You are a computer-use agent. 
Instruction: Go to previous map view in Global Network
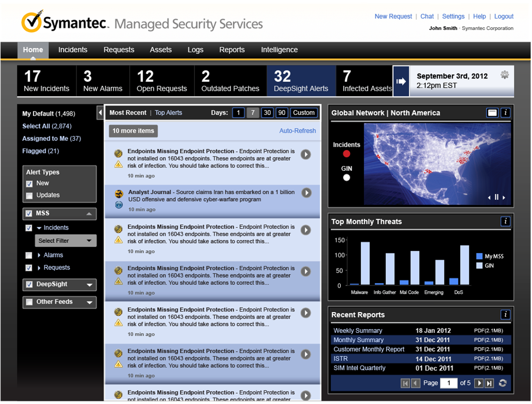489,197
